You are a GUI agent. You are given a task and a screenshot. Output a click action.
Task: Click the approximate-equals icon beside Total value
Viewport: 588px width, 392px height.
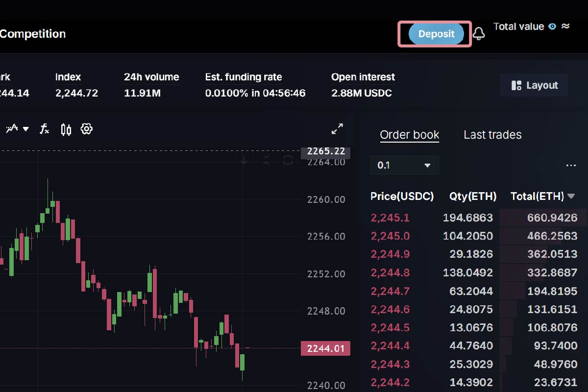coord(565,26)
